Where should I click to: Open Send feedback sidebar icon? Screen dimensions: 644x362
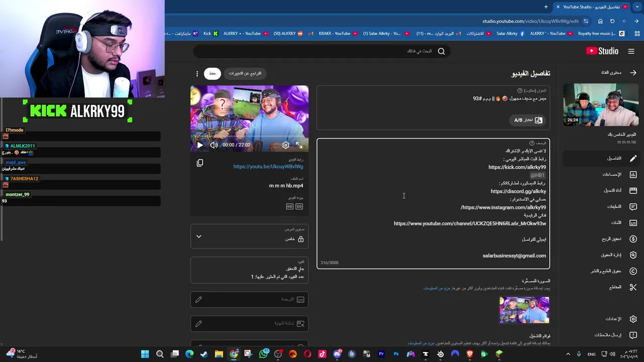pyautogui.click(x=633, y=335)
